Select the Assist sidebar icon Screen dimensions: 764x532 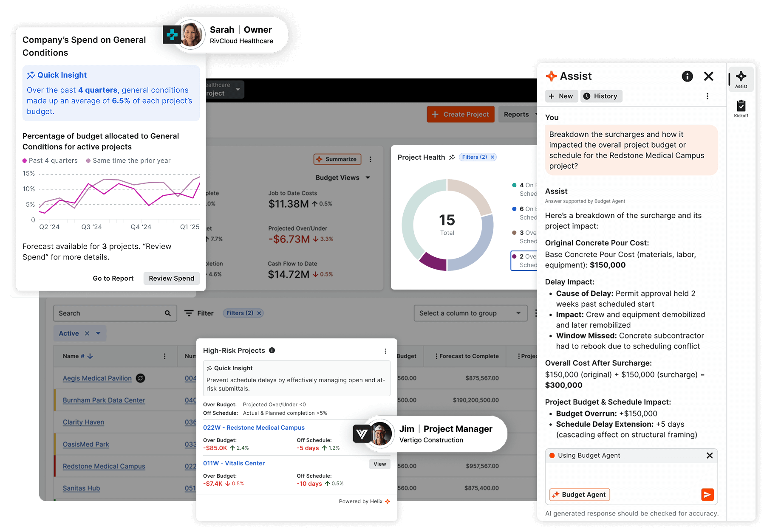click(x=741, y=79)
